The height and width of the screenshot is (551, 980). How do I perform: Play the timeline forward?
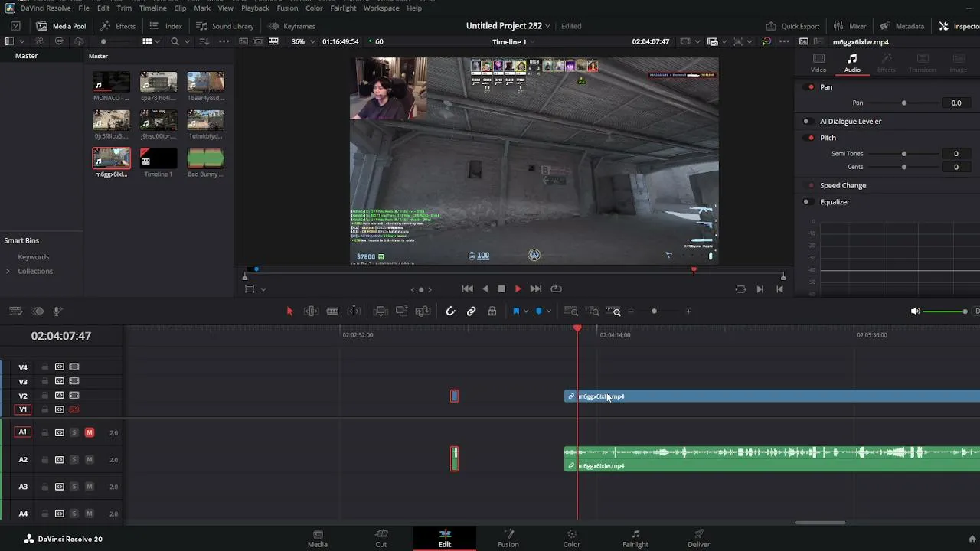[x=518, y=289]
